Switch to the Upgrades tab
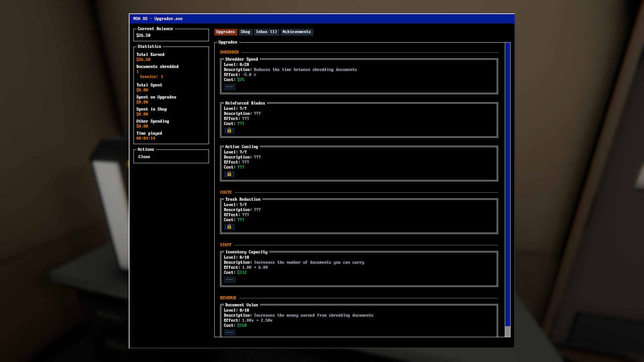 pyautogui.click(x=225, y=32)
